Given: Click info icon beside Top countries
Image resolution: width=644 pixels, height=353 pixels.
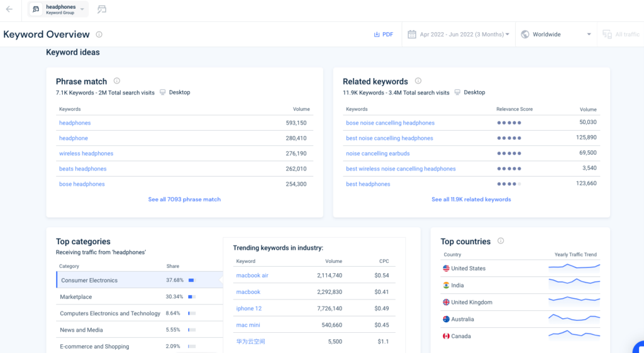Looking at the screenshot, I should (501, 241).
